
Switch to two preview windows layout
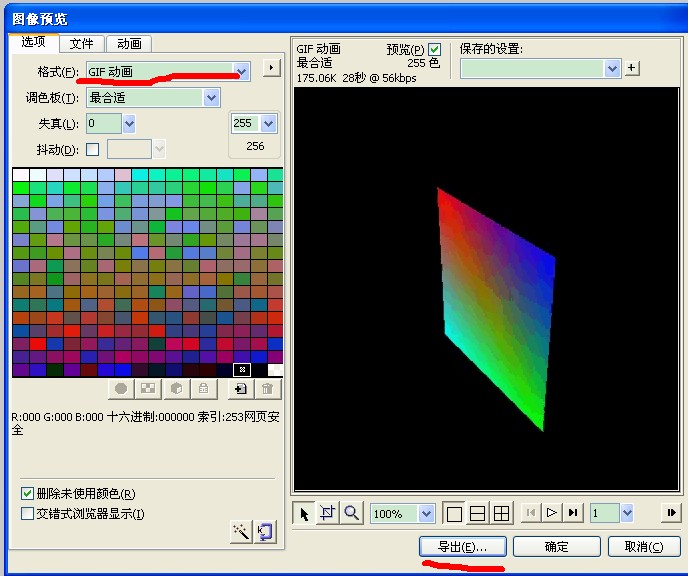[477, 513]
